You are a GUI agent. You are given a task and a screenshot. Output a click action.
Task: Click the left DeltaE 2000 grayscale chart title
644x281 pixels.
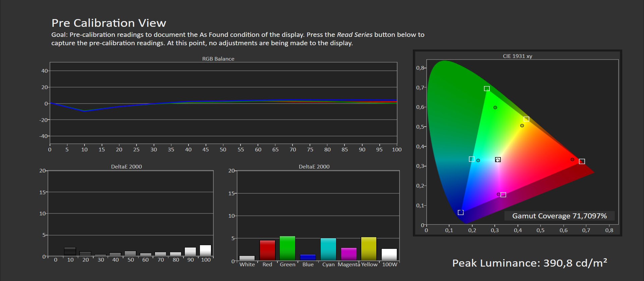coord(126,166)
